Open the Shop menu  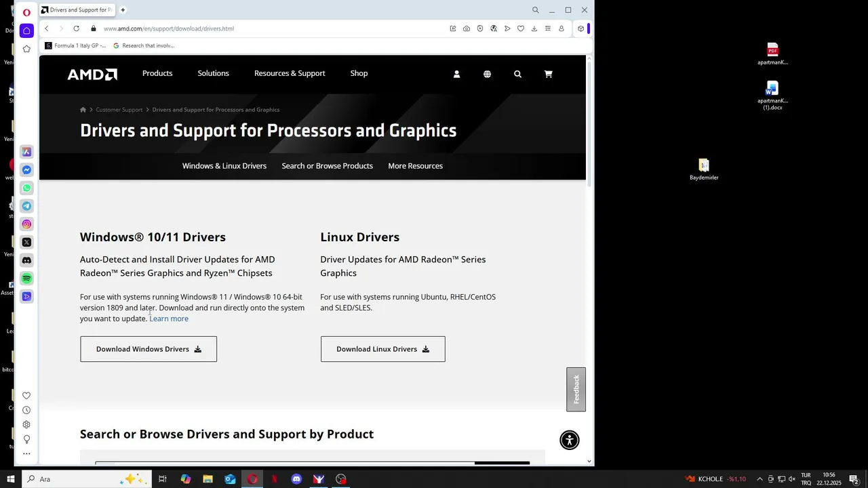359,73
